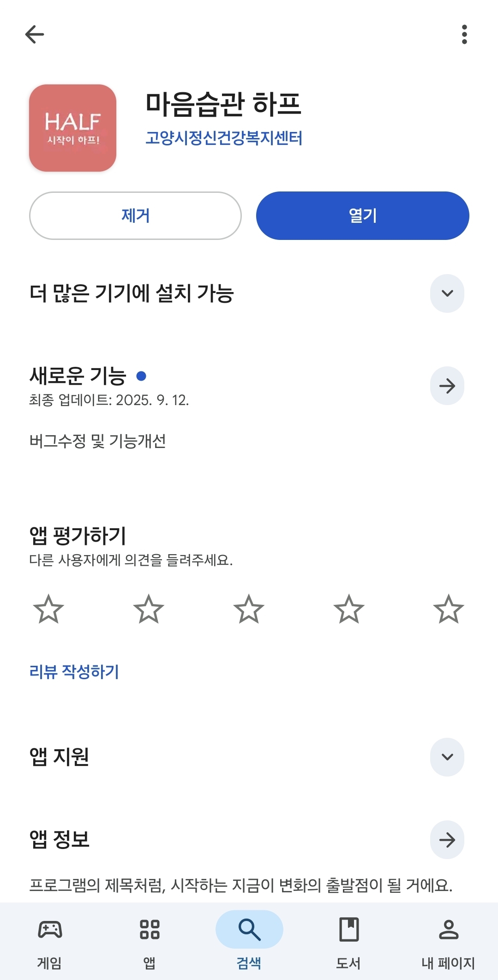The height and width of the screenshot is (980, 498).
Task: Tap the 리뷰 작성하기 link
Action: pyautogui.click(x=74, y=672)
